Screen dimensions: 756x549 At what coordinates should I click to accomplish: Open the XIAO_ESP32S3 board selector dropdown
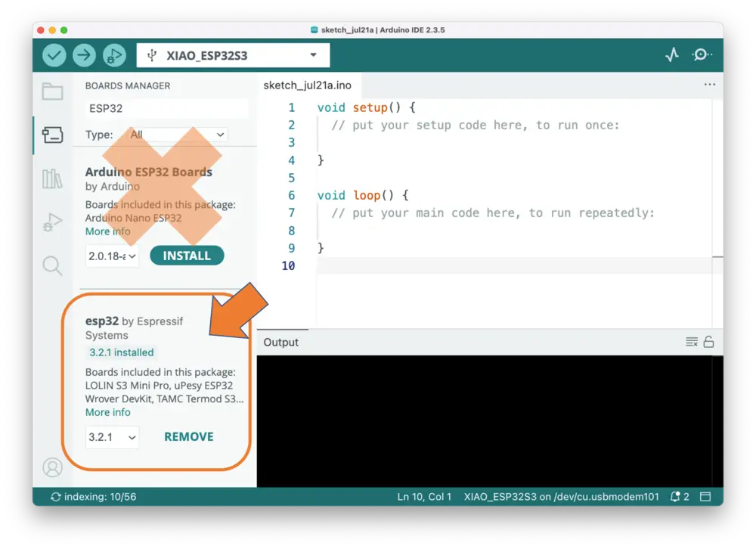click(x=233, y=55)
